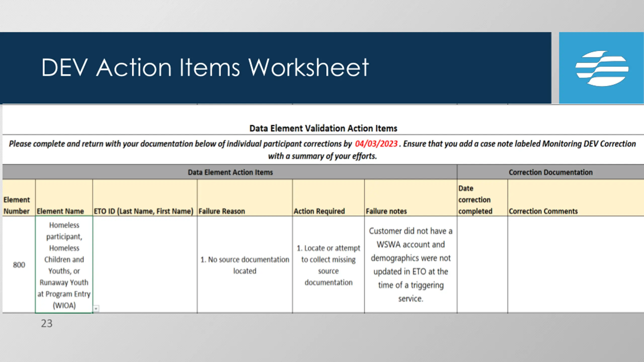Open the dropdown arrow on the Element Name cell
644x362 pixels.
96,308
